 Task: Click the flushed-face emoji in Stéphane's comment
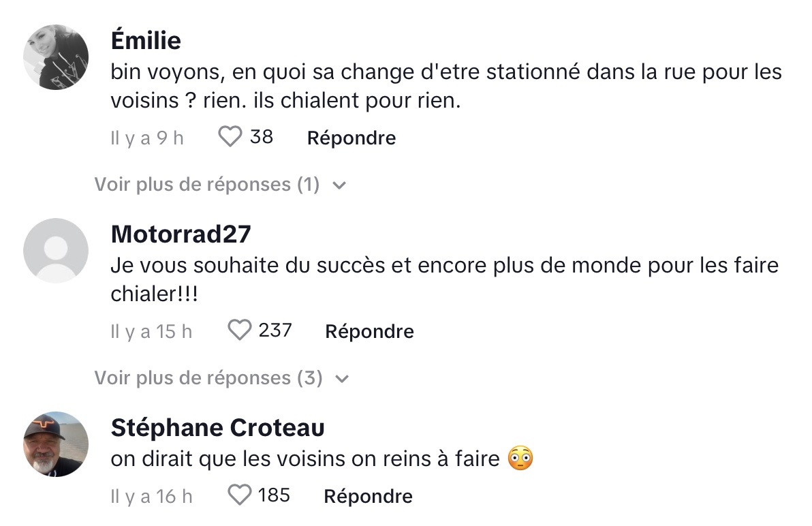(520, 458)
